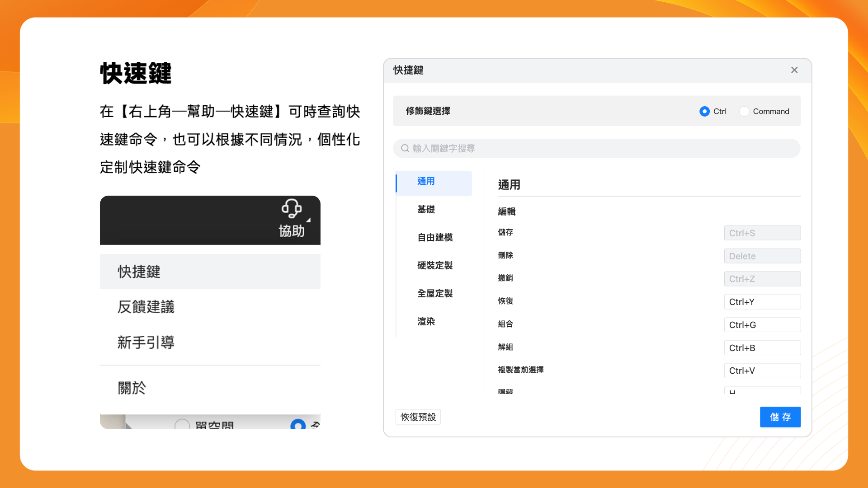Click the keyword search input field

597,148
